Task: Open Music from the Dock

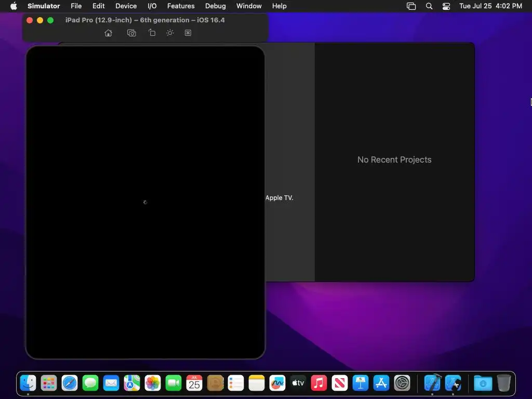Action: click(319, 383)
